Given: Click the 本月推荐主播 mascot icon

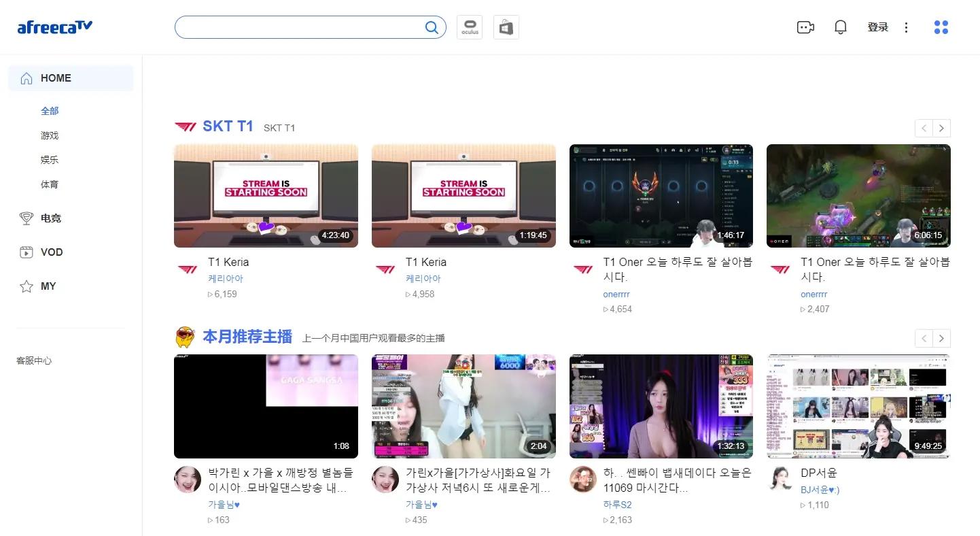Looking at the screenshot, I should [185, 337].
